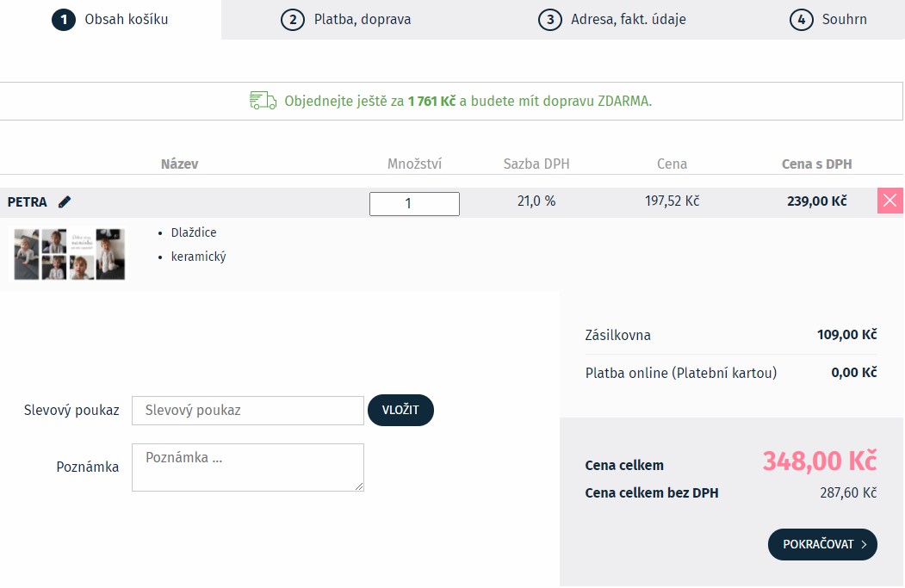Go to the Souhrn tab
The image size is (905, 588).
pos(843,19)
